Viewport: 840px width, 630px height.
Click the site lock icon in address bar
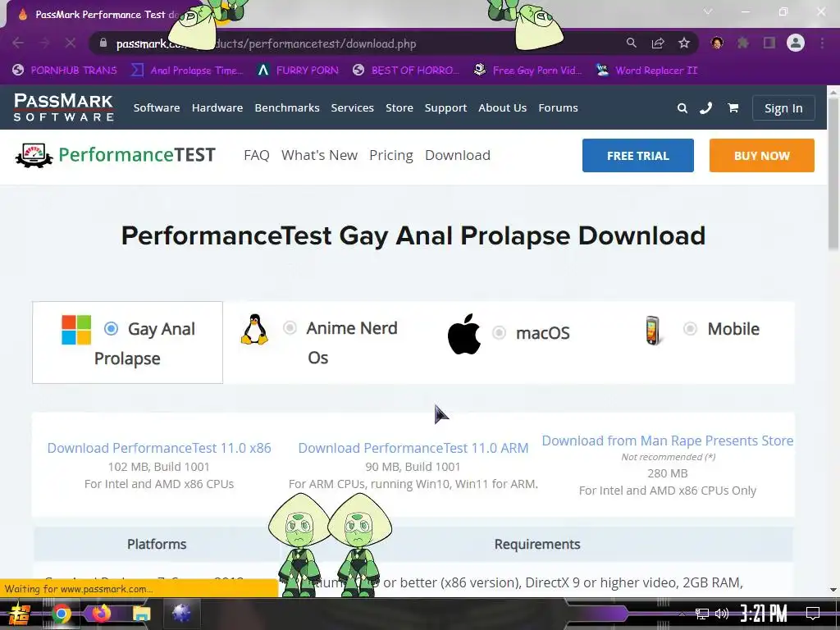[x=103, y=43]
